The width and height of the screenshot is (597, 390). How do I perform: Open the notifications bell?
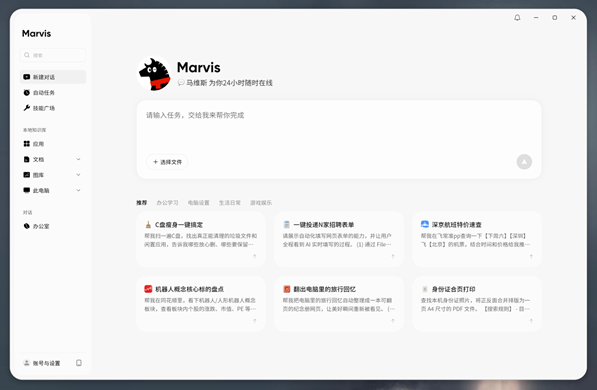517,18
